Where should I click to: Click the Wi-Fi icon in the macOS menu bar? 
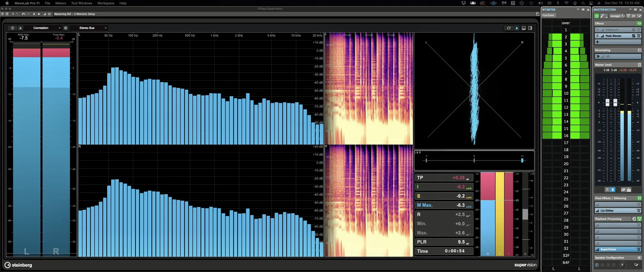pos(566,3)
